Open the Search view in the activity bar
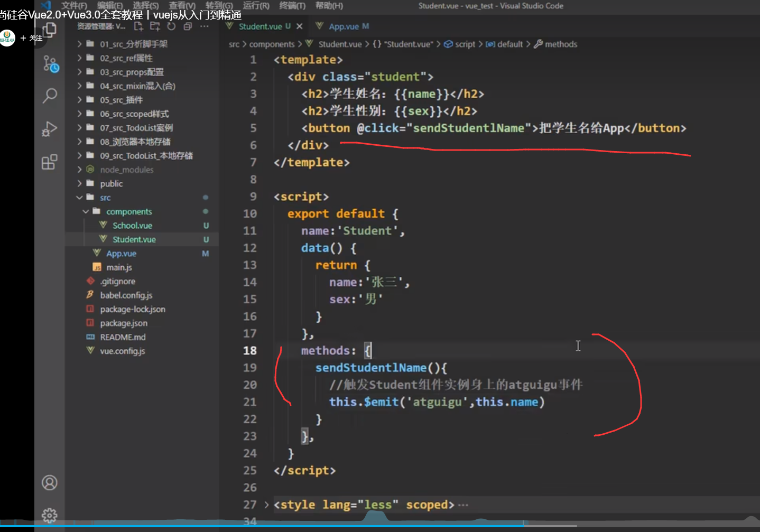The width and height of the screenshot is (760, 532). [50, 96]
